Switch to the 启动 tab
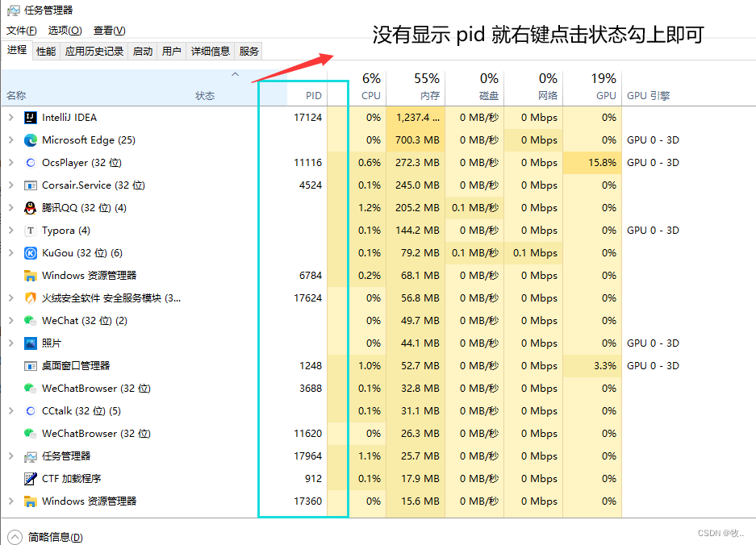Viewport: 756px width, 545px height. pos(142,51)
